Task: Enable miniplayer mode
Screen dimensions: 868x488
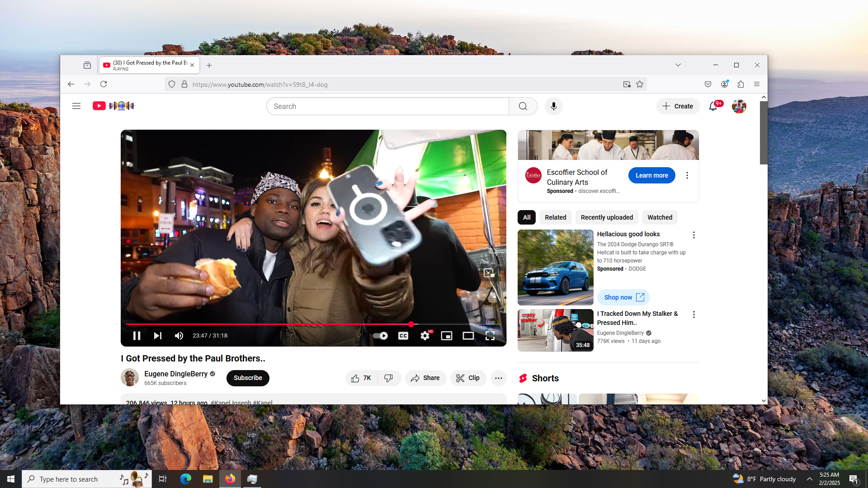Action: pyautogui.click(x=447, y=336)
